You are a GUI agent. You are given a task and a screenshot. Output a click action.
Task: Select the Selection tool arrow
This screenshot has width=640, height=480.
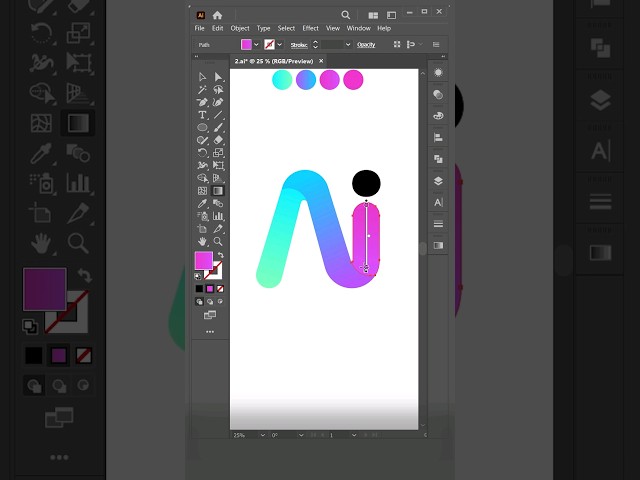click(x=202, y=77)
